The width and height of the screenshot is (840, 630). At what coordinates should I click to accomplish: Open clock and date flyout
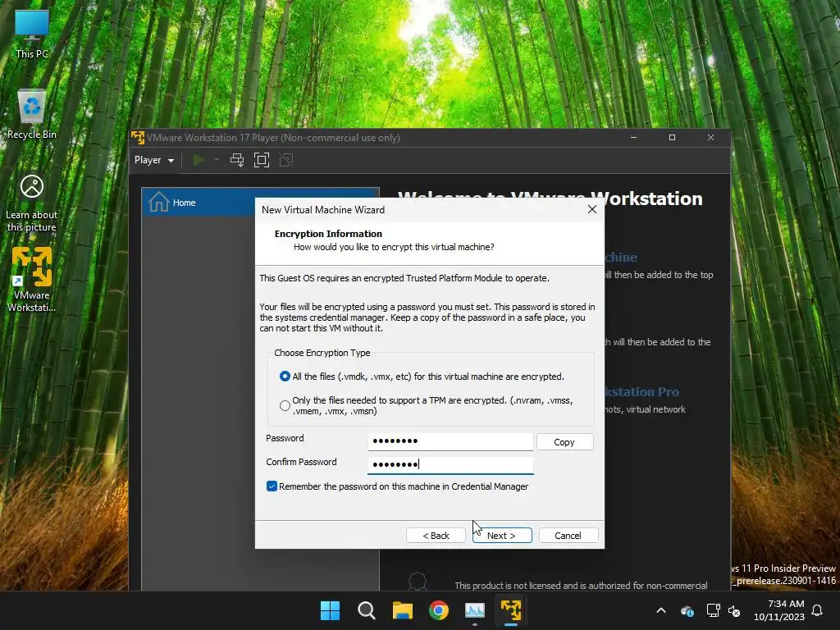click(x=779, y=610)
